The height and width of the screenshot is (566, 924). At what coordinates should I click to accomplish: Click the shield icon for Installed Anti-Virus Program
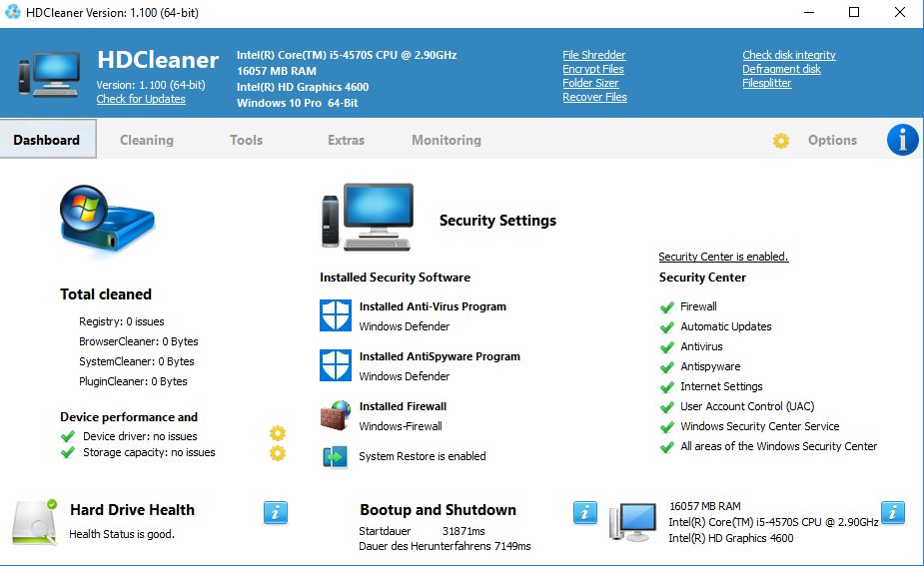[x=336, y=315]
